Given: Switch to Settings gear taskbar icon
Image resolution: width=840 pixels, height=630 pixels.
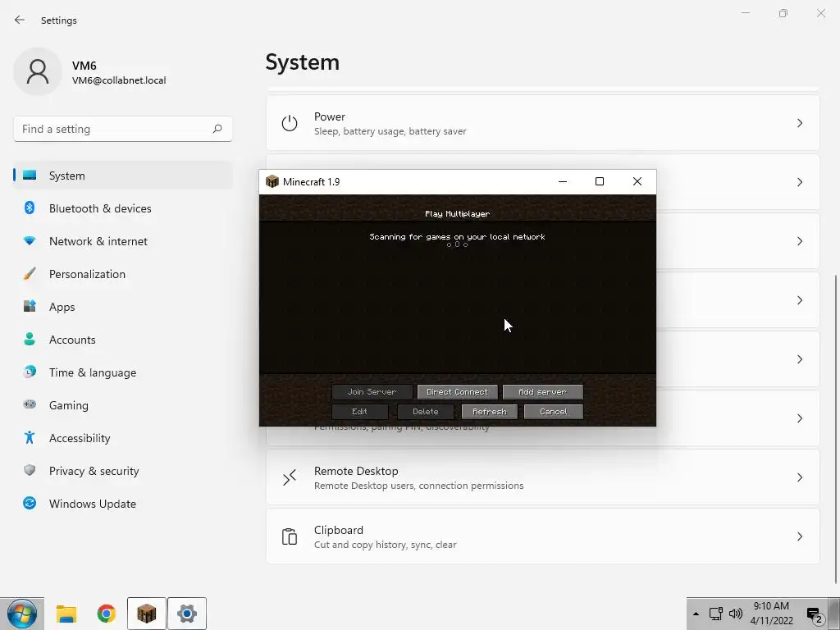Looking at the screenshot, I should (186, 614).
